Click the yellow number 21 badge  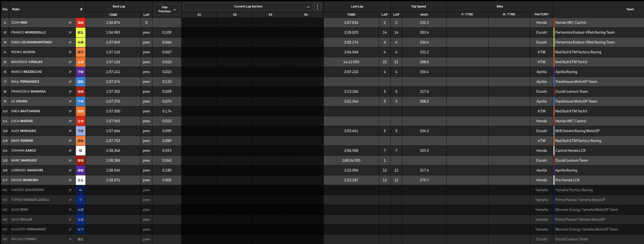[80, 32]
